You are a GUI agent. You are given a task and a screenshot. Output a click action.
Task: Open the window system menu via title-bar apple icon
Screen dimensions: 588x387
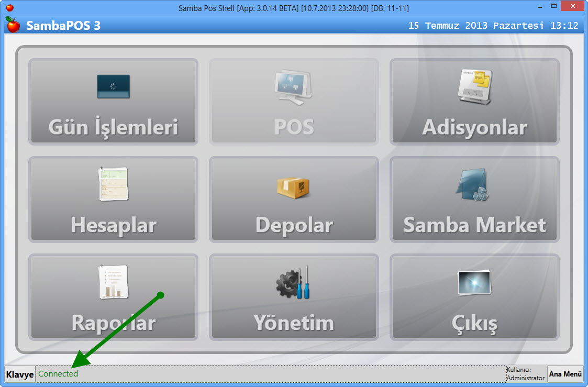[x=9, y=8]
